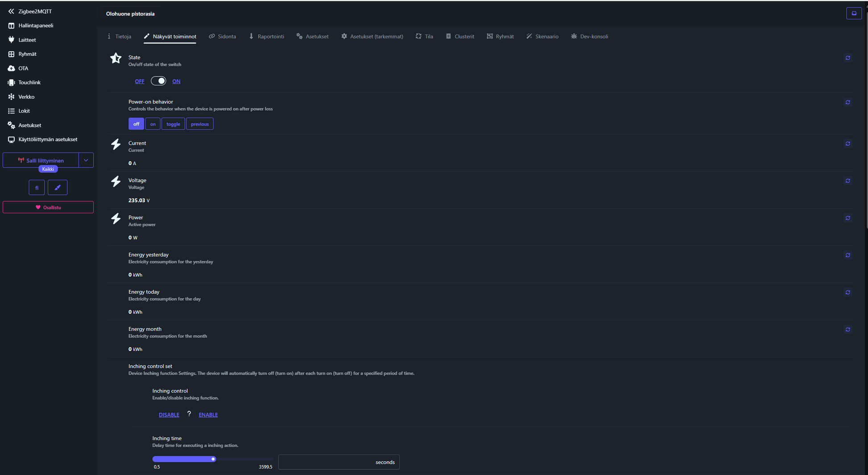
Task: Click the Osallistu button
Action: point(48,207)
